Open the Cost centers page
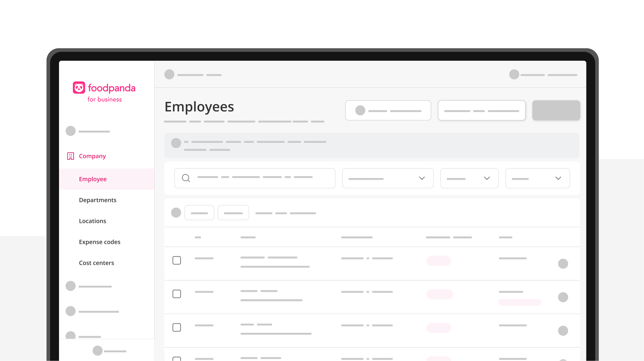Image resolution: width=644 pixels, height=361 pixels. [x=96, y=263]
